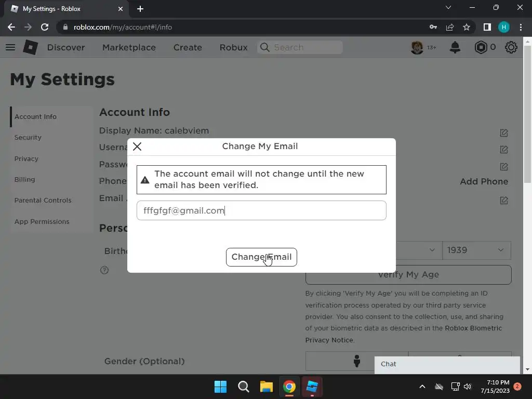The image size is (532, 399).
Task: Toggle the browser side panel
Action: (x=487, y=27)
